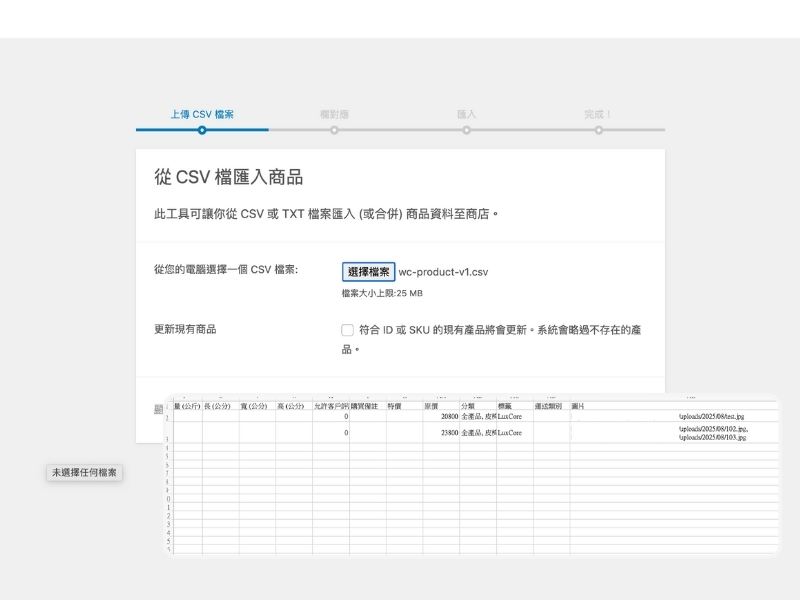
Task: Click the test.jpg image path cell
Action: (x=712, y=416)
